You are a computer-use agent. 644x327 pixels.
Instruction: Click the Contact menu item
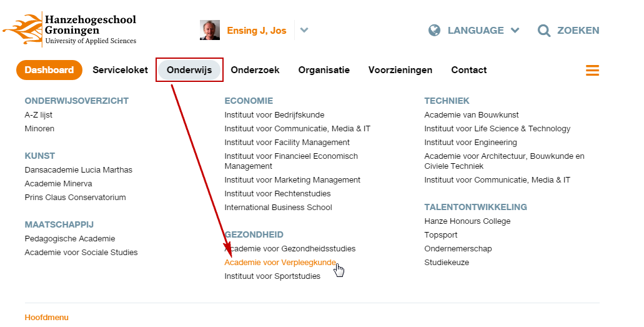[x=469, y=70]
